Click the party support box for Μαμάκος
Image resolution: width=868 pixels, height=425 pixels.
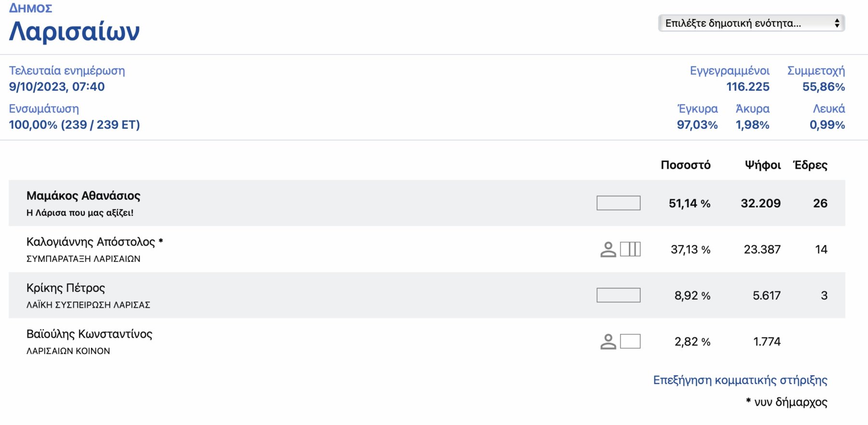pos(618,203)
